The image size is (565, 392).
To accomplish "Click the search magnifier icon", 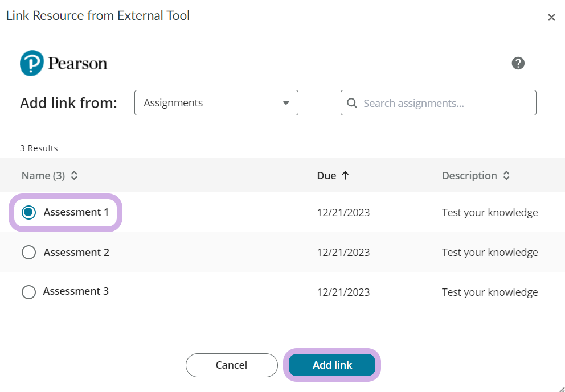I will (x=352, y=103).
